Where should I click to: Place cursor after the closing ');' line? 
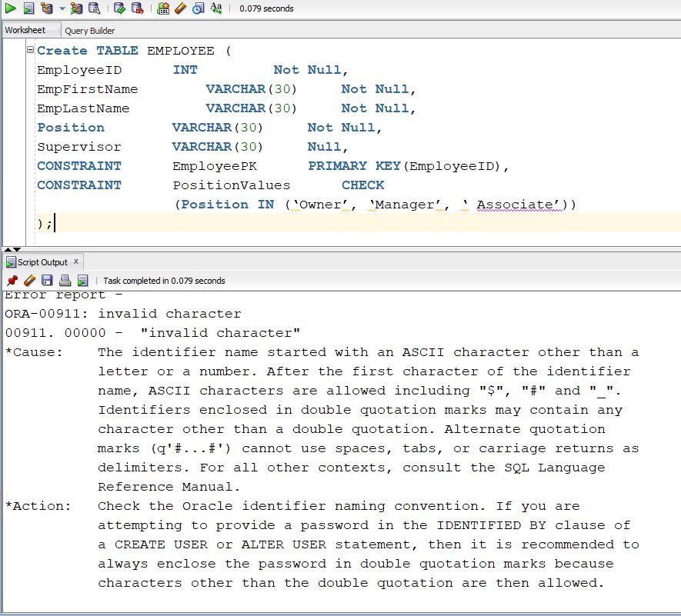(54, 224)
